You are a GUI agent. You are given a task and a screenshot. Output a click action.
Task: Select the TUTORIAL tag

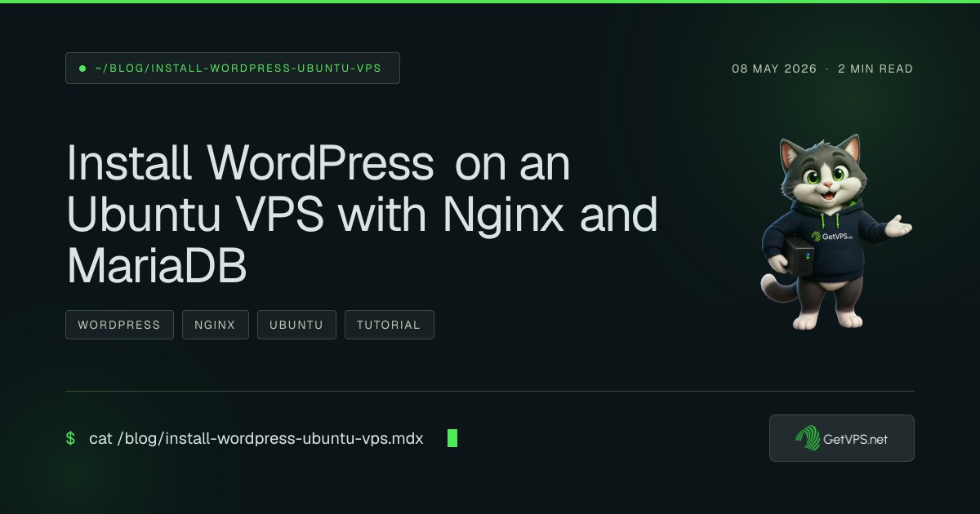pyautogui.click(x=390, y=325)
